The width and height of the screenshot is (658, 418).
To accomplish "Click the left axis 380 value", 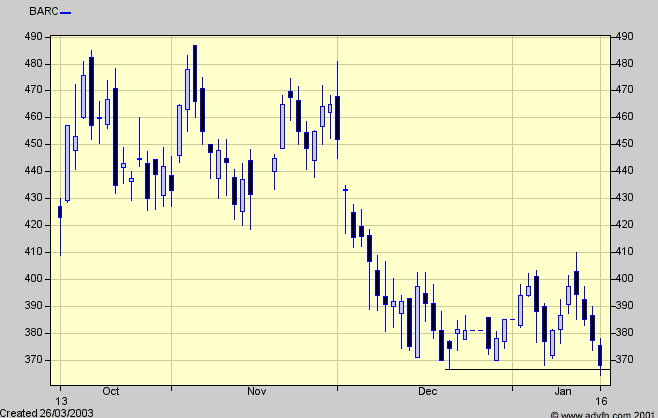I will click(34, 333).
